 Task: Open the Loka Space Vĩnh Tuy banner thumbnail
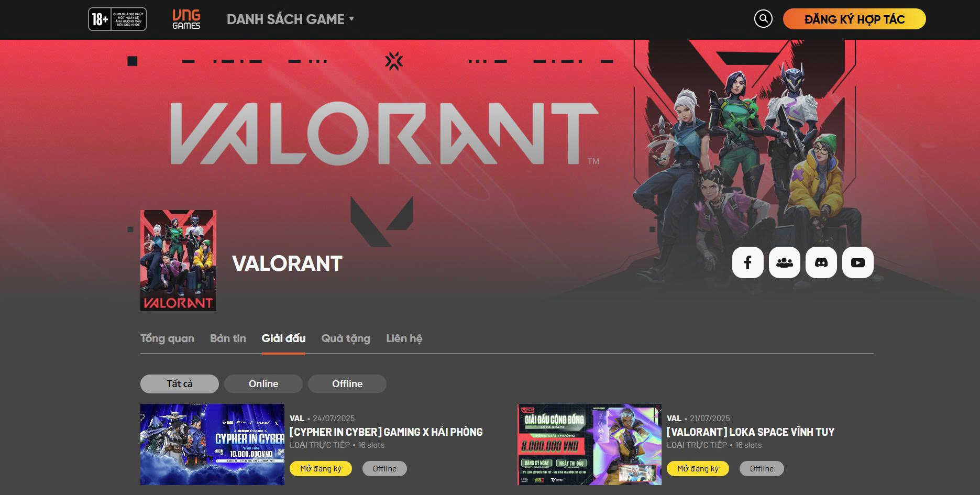click(589, 444)
